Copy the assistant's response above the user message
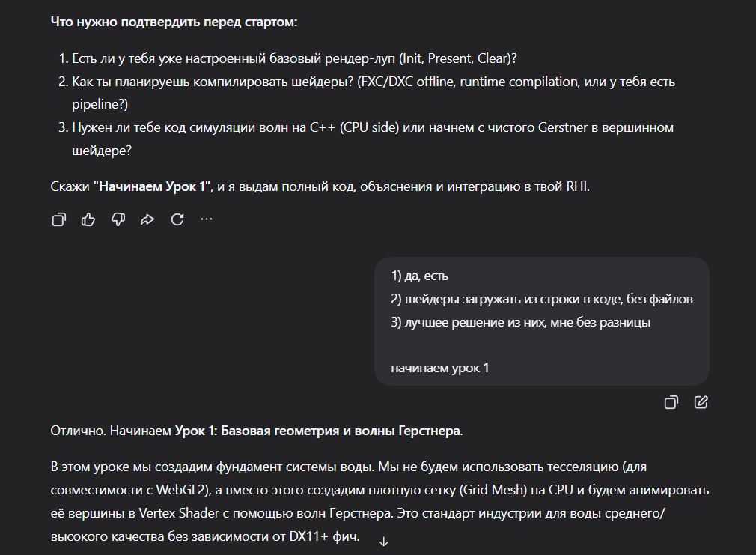The image size is (756, 555). (59, 219)
